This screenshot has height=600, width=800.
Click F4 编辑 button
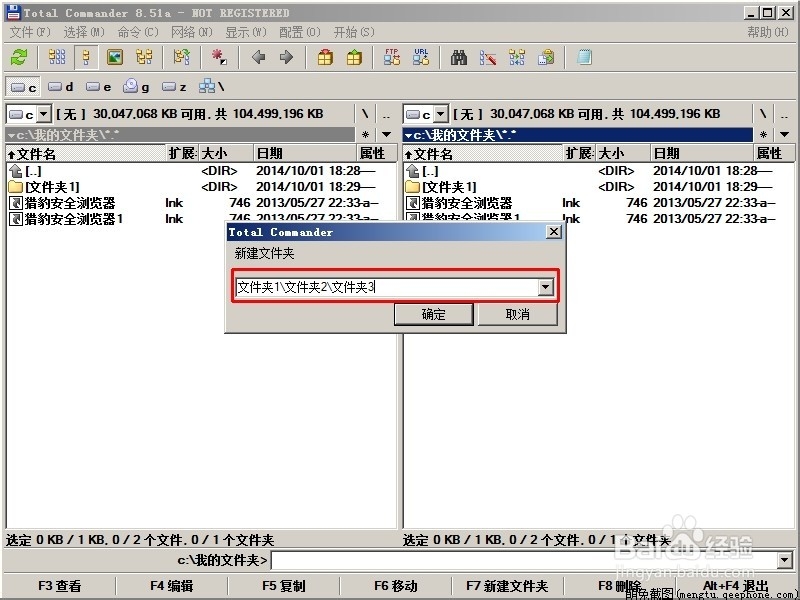(x=171, y=586)
